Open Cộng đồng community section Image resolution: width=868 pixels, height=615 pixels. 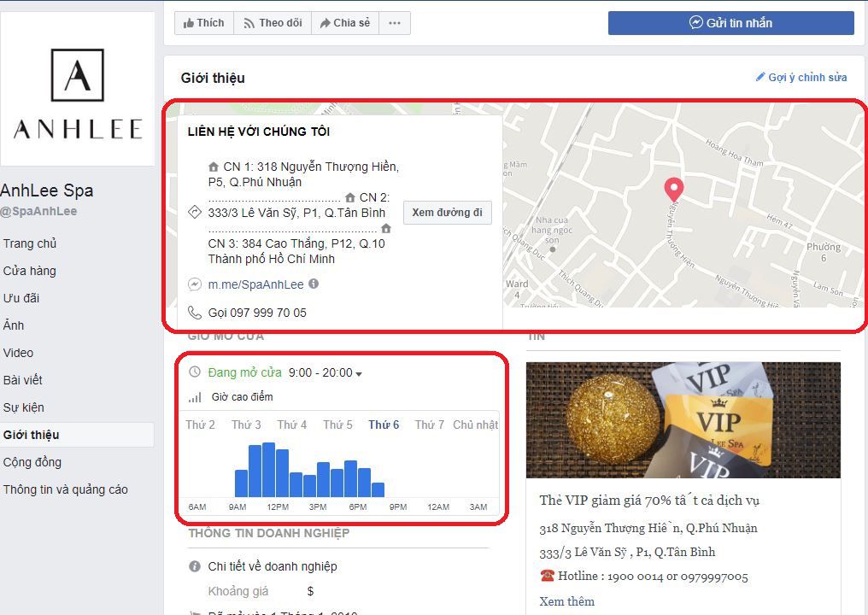point(32,462)
